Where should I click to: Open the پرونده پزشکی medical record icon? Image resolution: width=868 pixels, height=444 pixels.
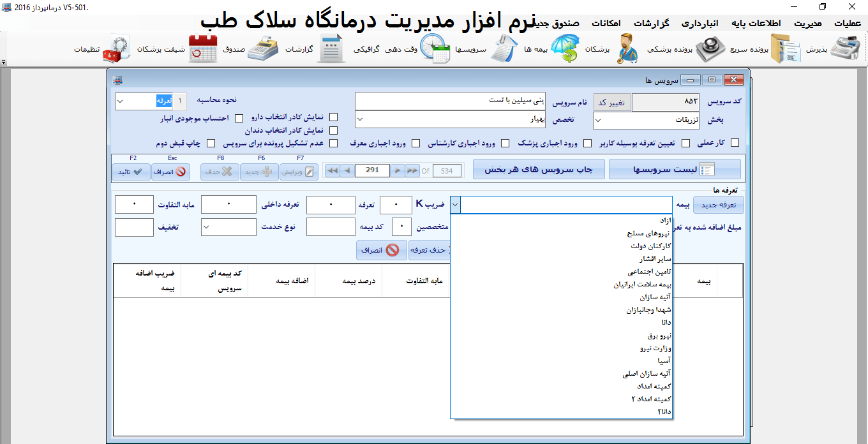pos(710,49)
